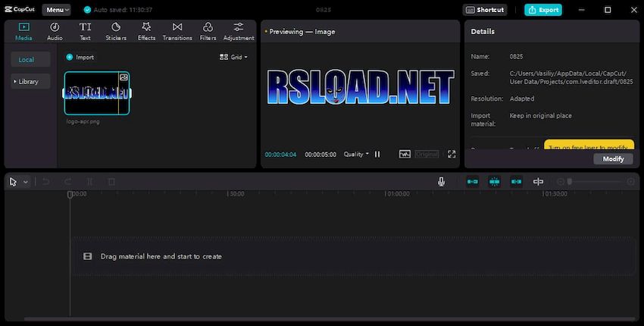Open the Media tab
Screen dimensions: 644x326
point(23,31)
